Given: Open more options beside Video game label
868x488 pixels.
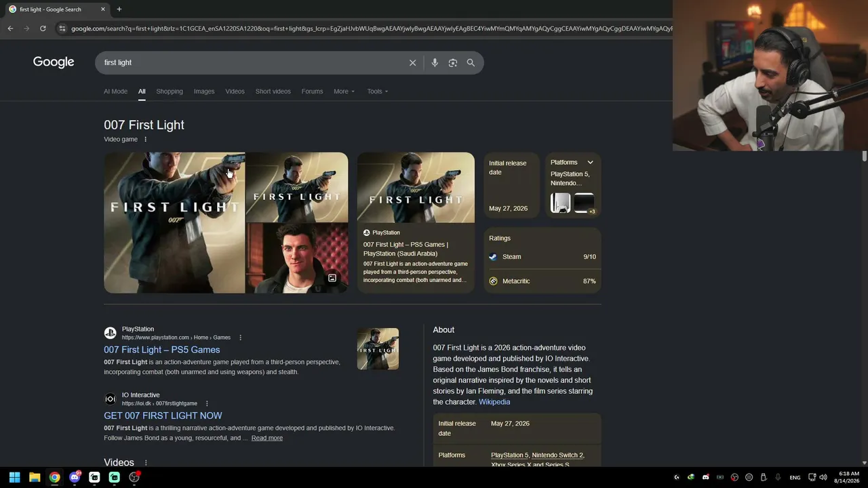Looking at the screenshot, I should (145, 140).
